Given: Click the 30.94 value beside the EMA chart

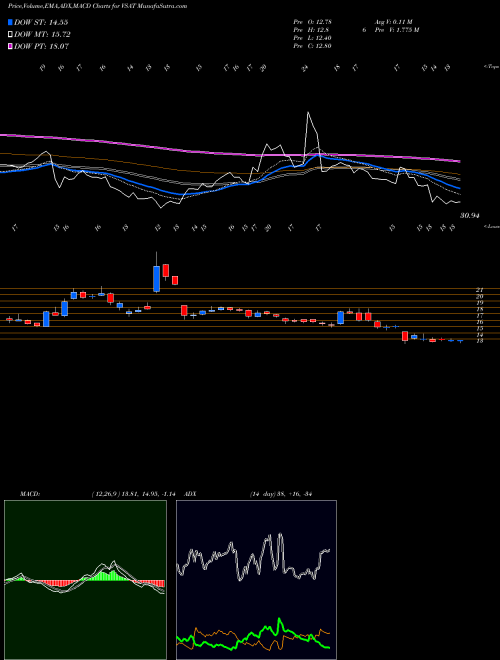Looking at the screenshot, I should [x=470, y=216].
